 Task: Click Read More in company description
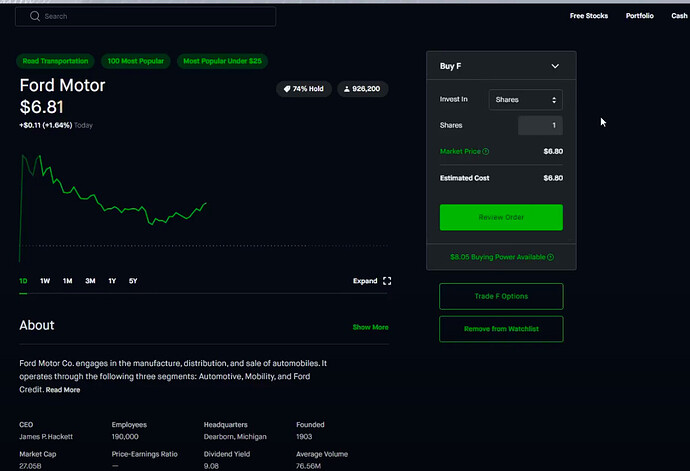tap(63, 390)
